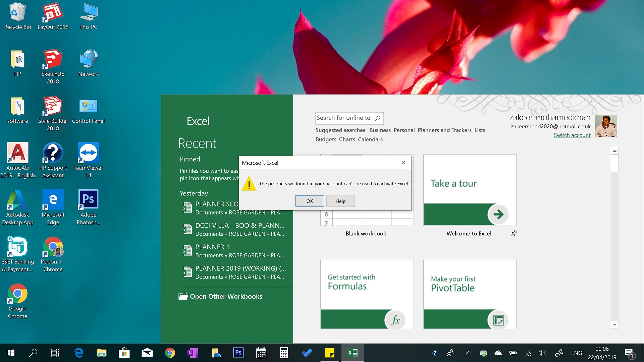Select Microsoft Edge desktop shortcut

pos(53,207)
